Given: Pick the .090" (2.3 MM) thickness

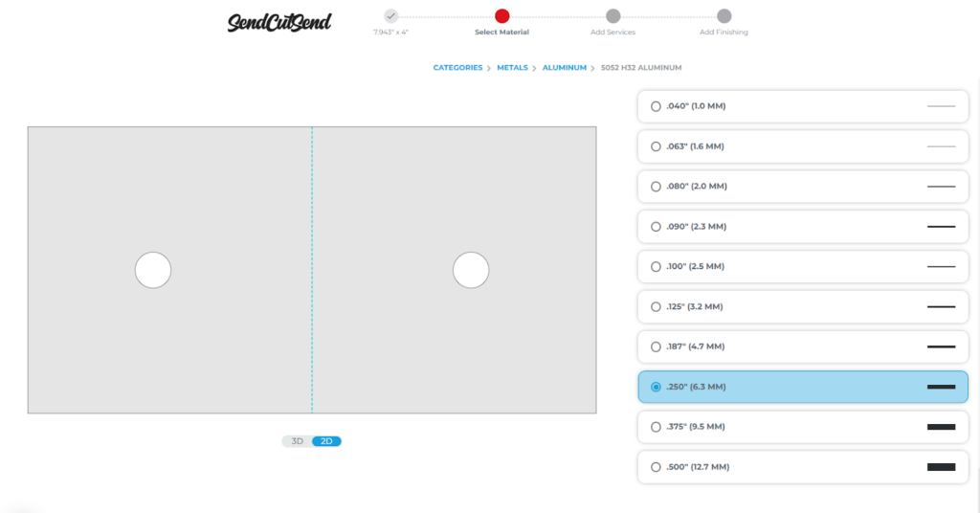Looking at the screenshot, I should pos(656,227).
